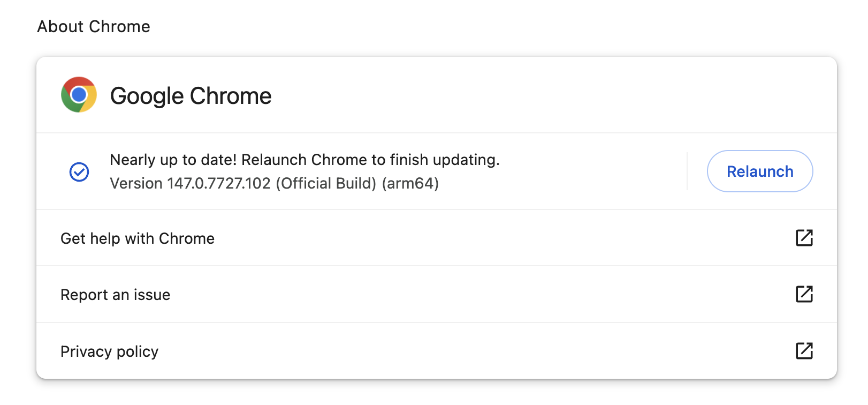Click 'Relaunch Chrome to finish updating' text
The width and height of the screenshot is (868, 405).
pos(370,160)
